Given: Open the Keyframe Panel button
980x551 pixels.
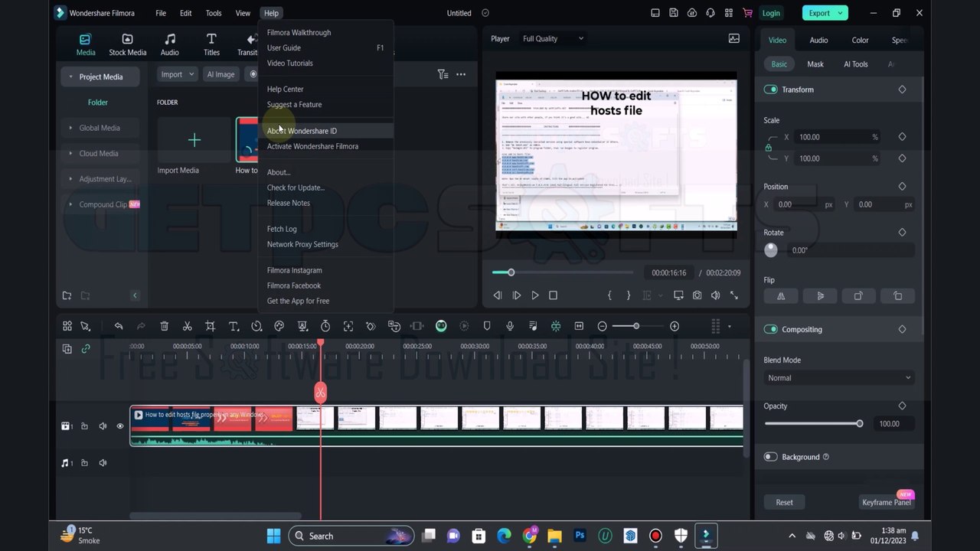Looking at the screenshot, I should 886,502.
